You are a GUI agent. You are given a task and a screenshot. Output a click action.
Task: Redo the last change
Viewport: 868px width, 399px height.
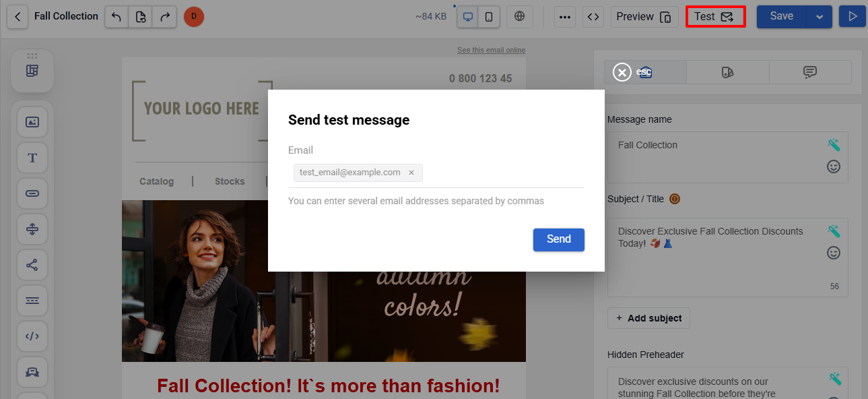coord(165,16)
